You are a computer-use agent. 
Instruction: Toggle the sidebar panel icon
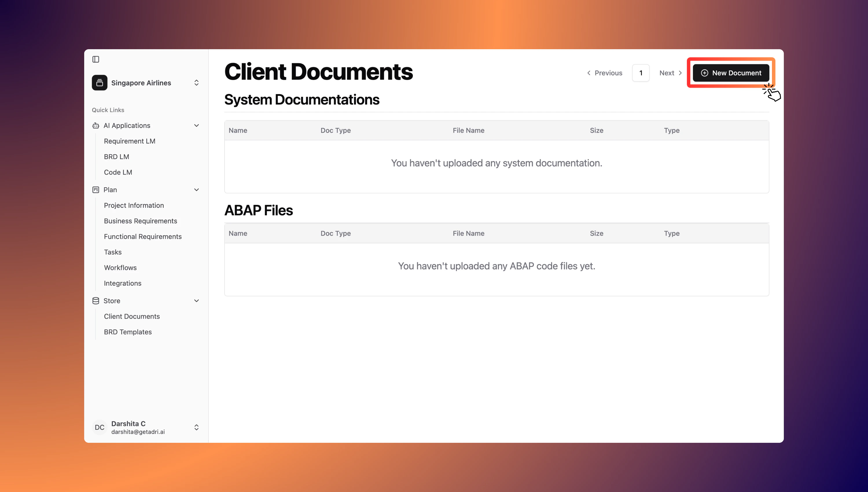pos(95,59)
